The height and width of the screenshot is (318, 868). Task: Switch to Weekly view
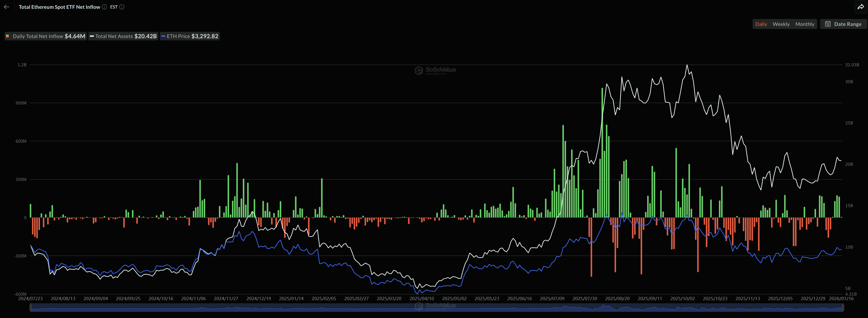pyautogui.click(x=781, y=24)
